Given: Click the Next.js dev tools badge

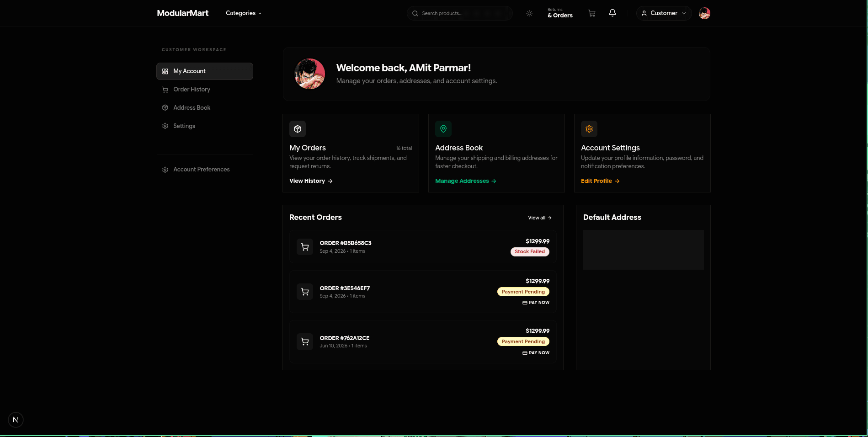Looking at the screenshot, I should [x=16, y=420].
